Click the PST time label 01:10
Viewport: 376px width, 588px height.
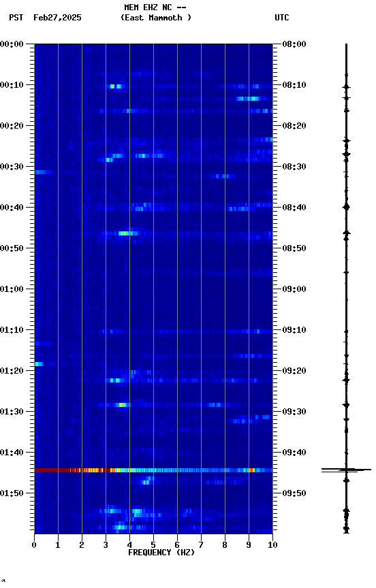point(12,330)
